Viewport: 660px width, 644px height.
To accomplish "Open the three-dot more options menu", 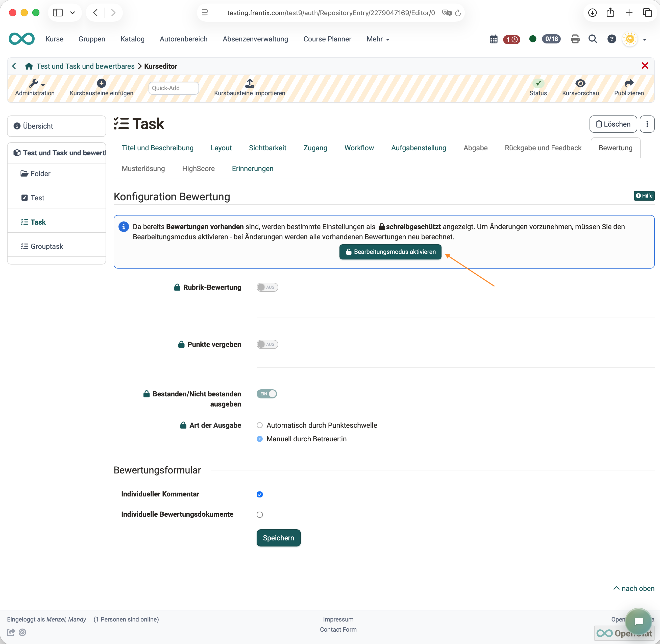I will pyautogui.click(x=647, y=124).
